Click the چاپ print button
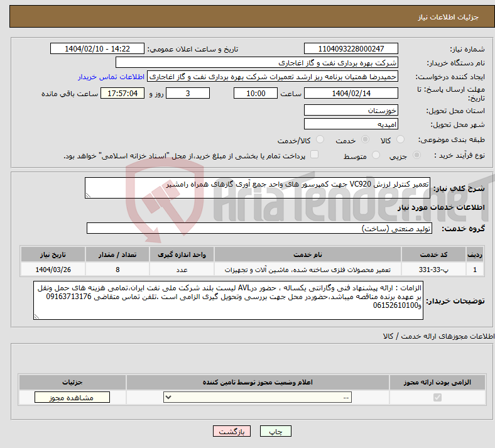Viewport: 495px width, 448px height. [x=276, y=431]
